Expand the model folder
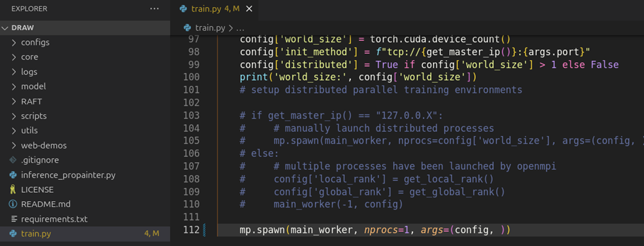 (x=85, y=86)
